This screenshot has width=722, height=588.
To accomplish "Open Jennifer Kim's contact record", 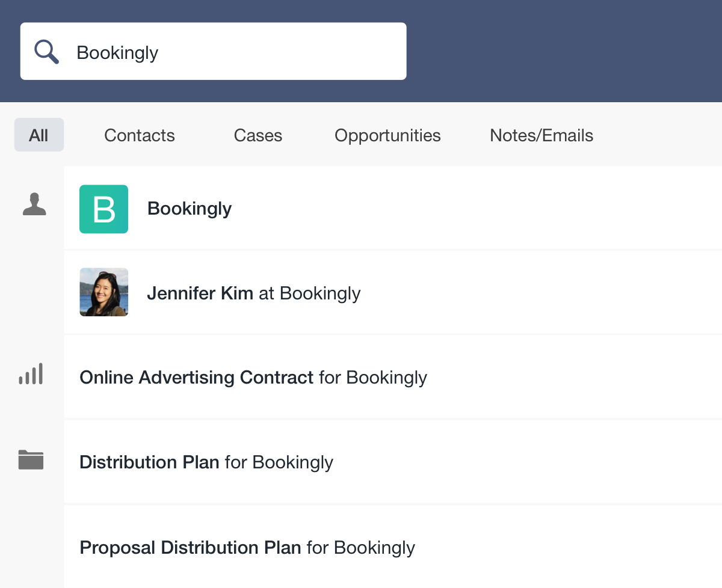I will pos(253,293).
